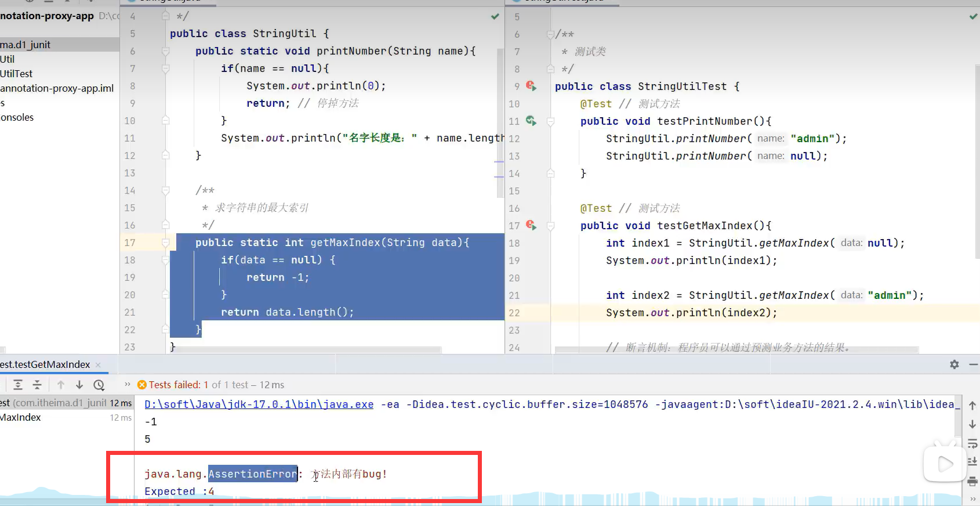Screen dimensions: 980x506
Task: Click line number 22 in StringUtilTest gutter
Action: tap(514, 313)
